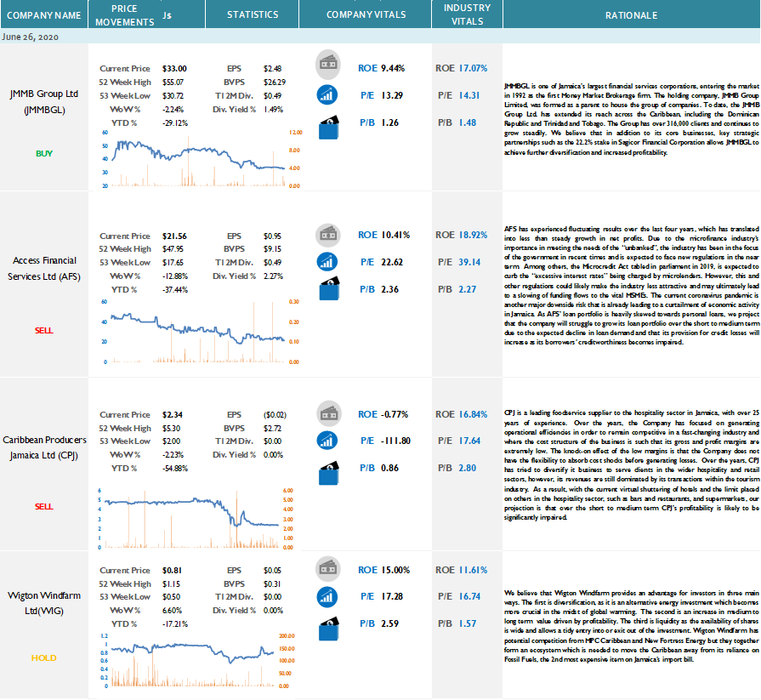Viewport: 761px width, 700px height.
Task: Click Caribbean Producers Jamaica Ltd (CPJ) name
Action: coord(44,447)
